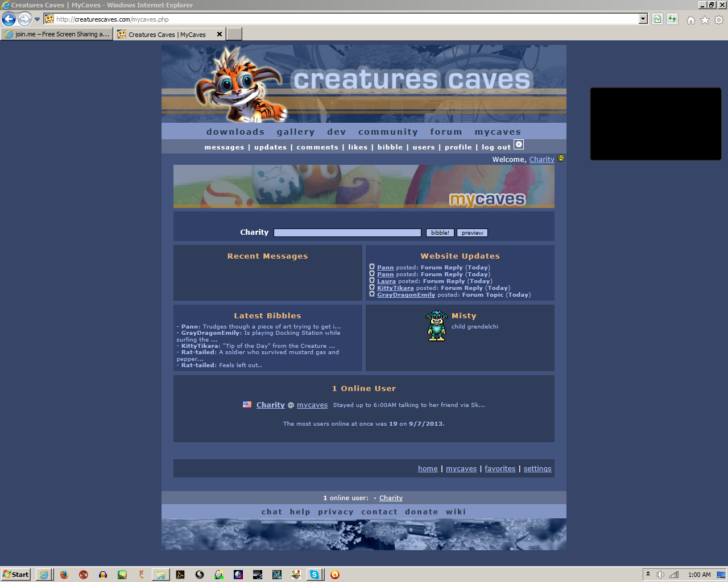Toggle the favorites star in browser toolbar
The image size is (728, 582).
[x=705, y=19]
